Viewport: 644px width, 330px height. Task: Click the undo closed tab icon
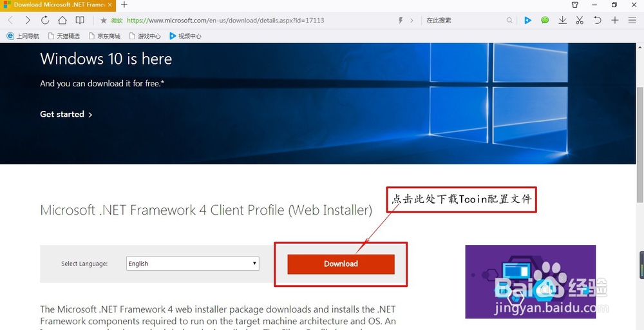pyautogui.click(x=597, y=20)
